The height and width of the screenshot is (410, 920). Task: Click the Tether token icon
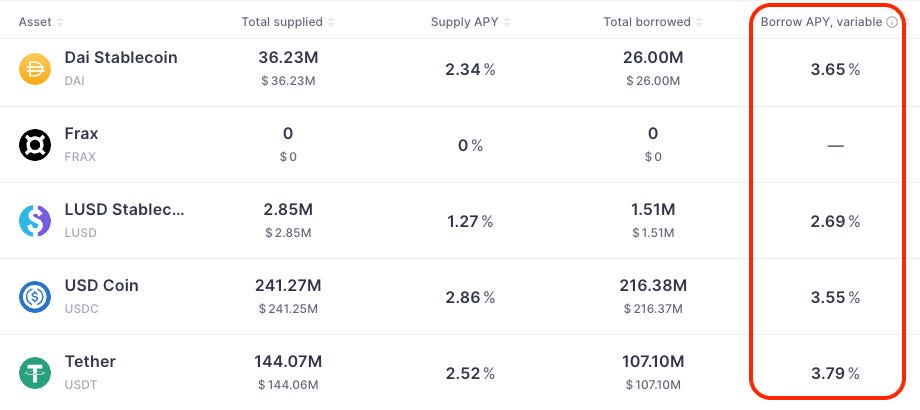[35, 373]
